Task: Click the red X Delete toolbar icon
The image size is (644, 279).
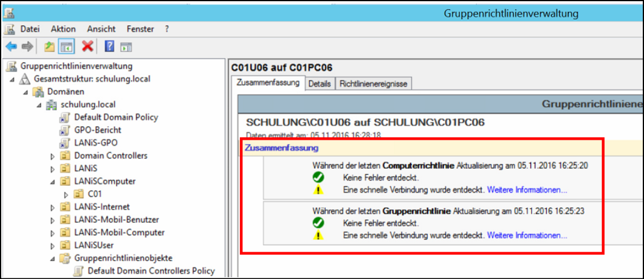Action: point(88,46)
